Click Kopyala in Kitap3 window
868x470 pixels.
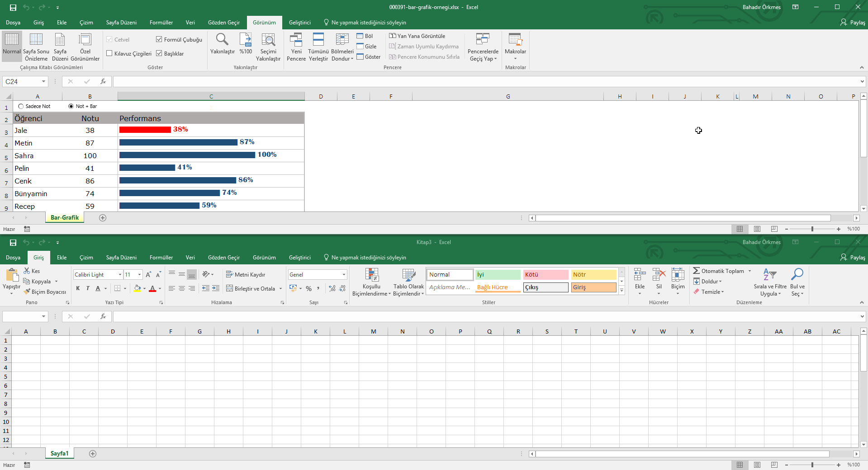click(x=37, y=281)
